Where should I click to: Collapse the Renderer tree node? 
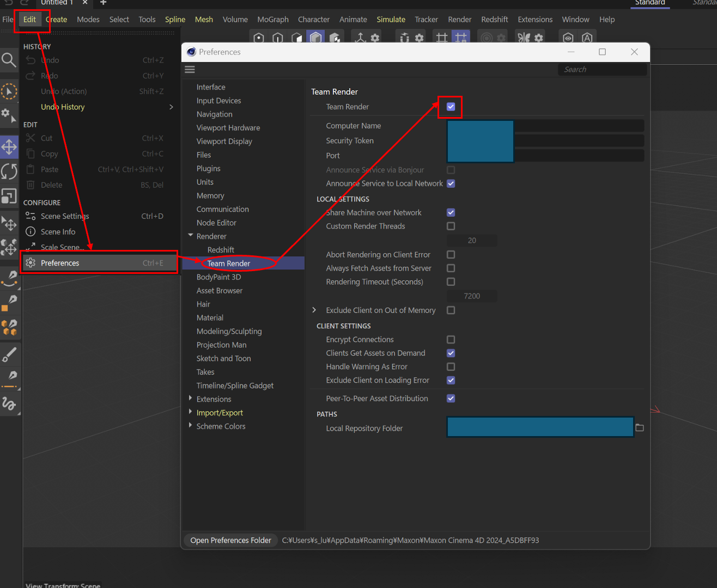pyautogui.click(x=190, y=236)
